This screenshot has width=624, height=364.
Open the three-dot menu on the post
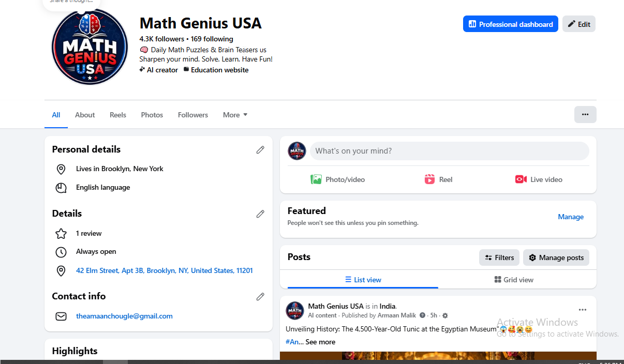pos(583,310)
